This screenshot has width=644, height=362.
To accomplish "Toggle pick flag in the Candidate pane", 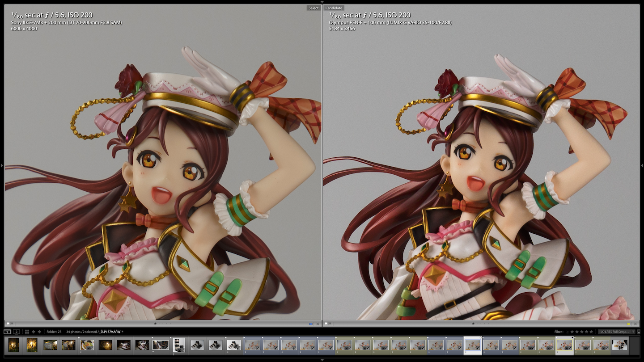I will (x=326, y=324).
